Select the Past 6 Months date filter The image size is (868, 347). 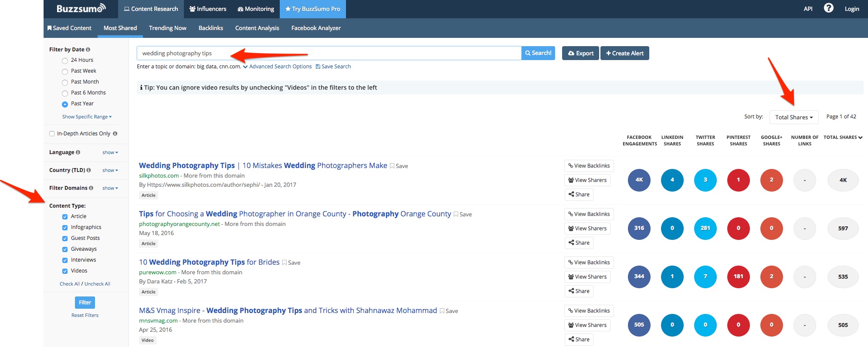pos(65,93)
